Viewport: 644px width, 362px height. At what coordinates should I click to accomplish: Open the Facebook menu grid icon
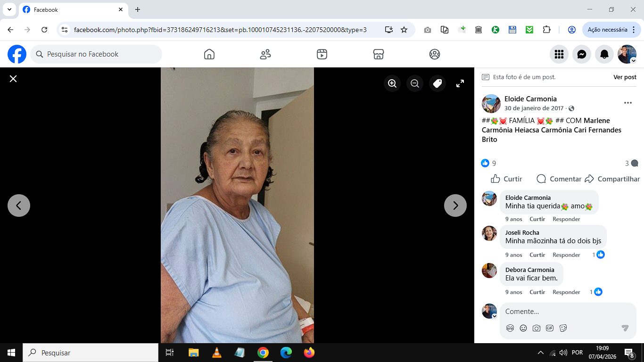click(559, 54)
